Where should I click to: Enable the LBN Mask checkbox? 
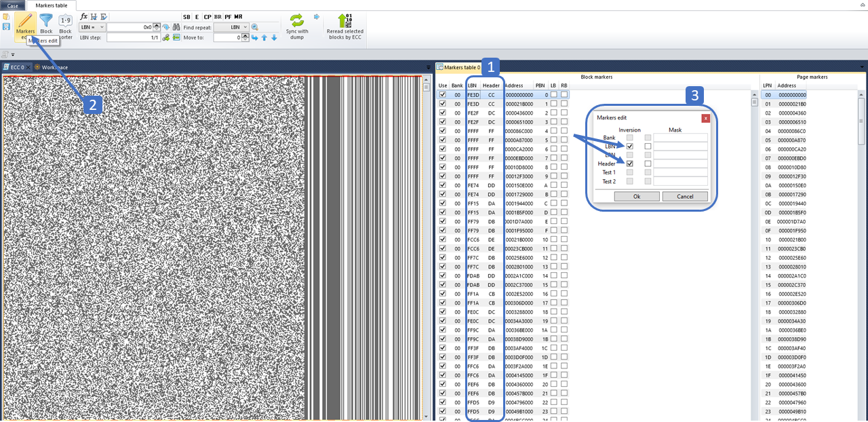648,147
